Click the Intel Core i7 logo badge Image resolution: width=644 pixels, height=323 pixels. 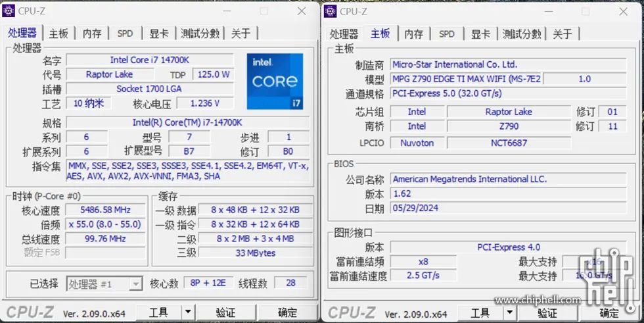[x=275, y=82]
